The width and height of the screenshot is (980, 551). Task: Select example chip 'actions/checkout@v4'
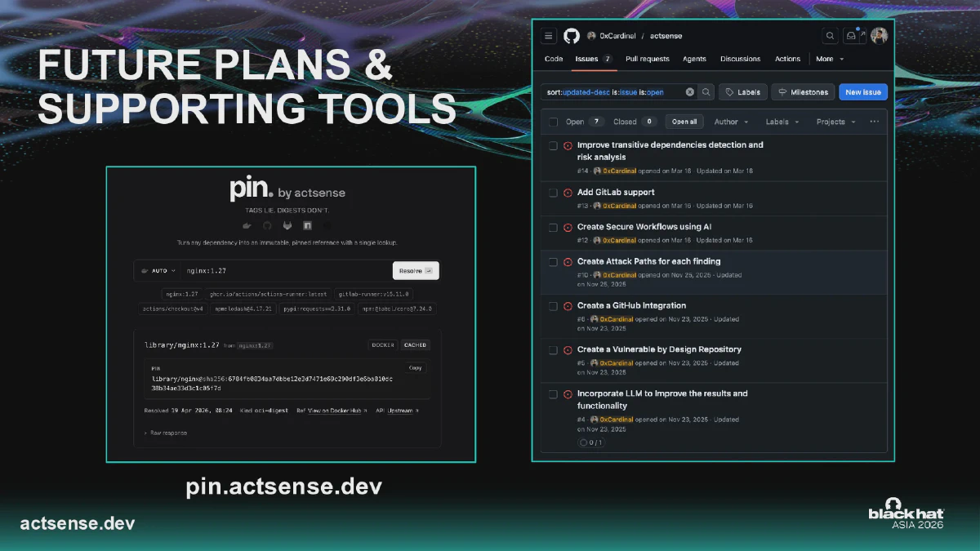click(172, 309)
